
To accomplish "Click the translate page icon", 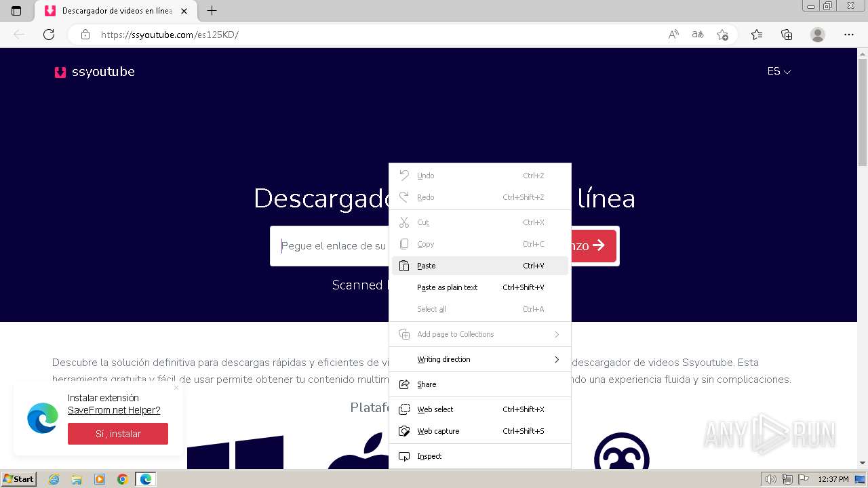I will coord(698,35).
